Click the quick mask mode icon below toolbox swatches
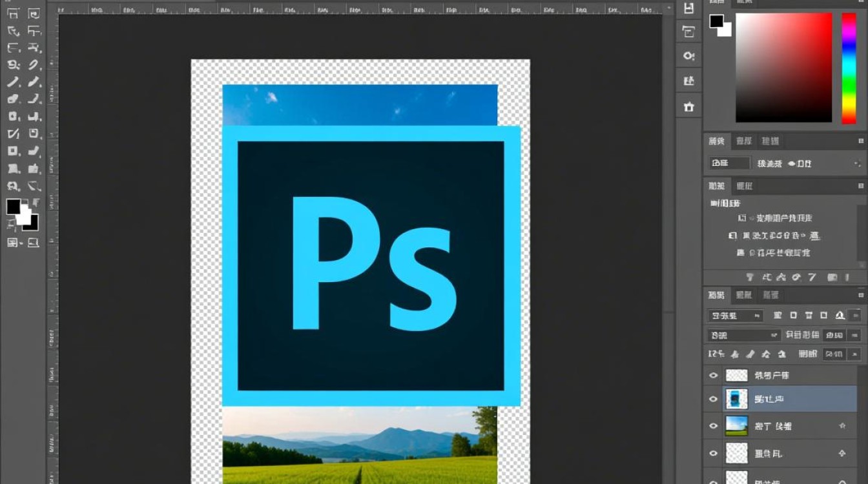This screenshot has width=868, height=484. click(14, 243)
